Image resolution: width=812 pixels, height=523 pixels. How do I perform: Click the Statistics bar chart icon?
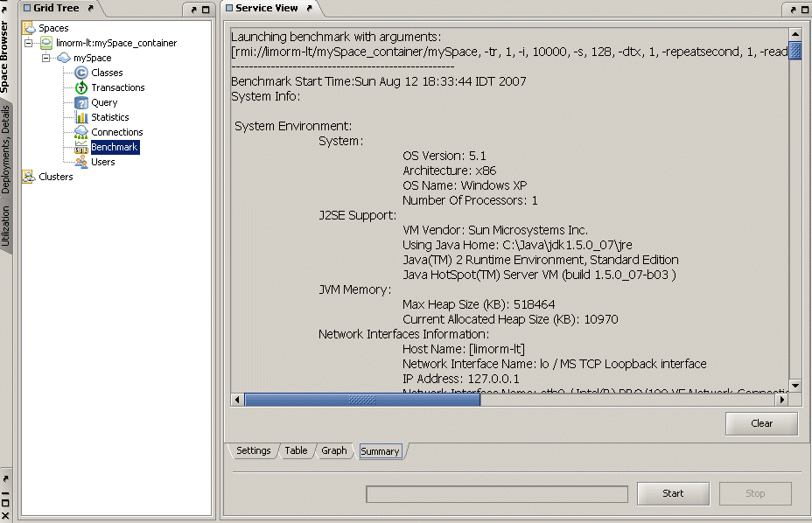pyautogui.click(x=81, y=117)
